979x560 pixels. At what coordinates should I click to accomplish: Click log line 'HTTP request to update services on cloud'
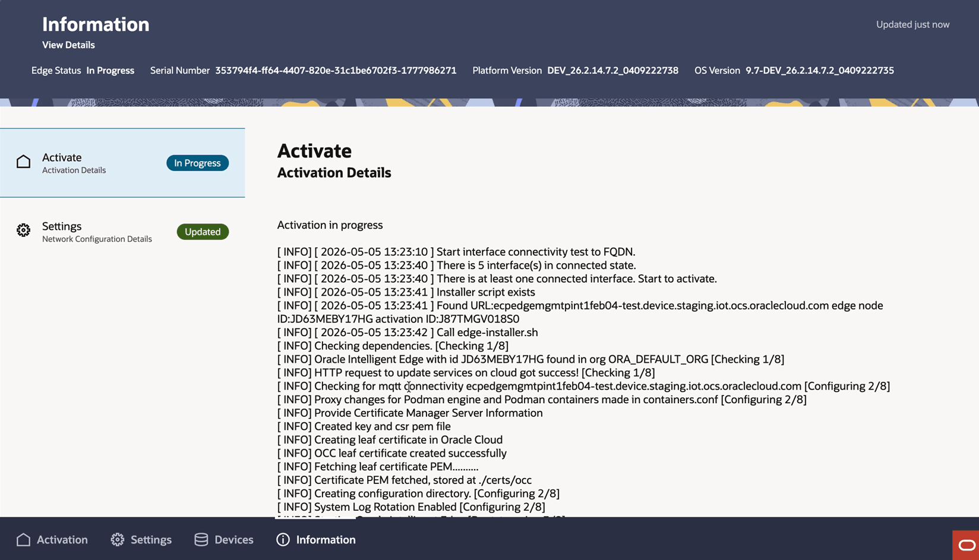(466, 373)
